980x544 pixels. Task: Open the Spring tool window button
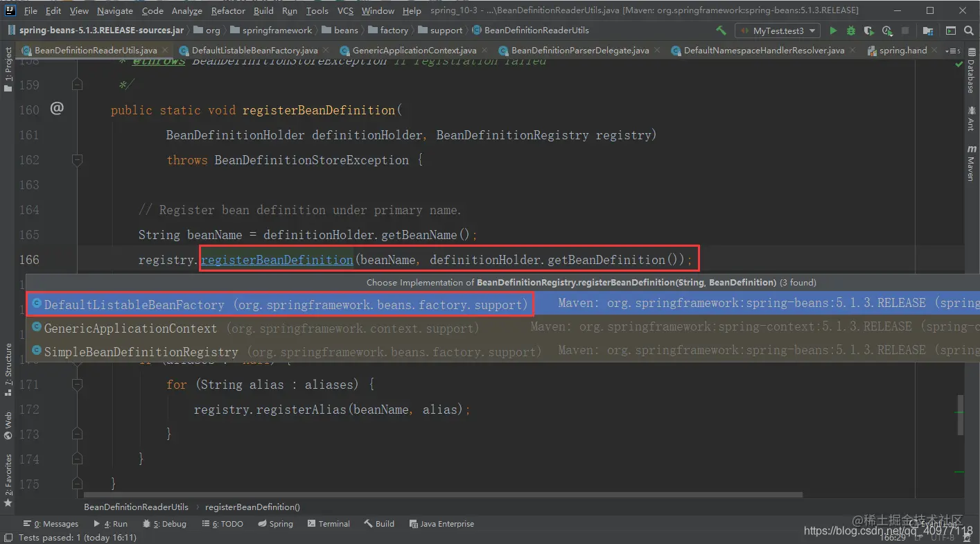[275, 524]
